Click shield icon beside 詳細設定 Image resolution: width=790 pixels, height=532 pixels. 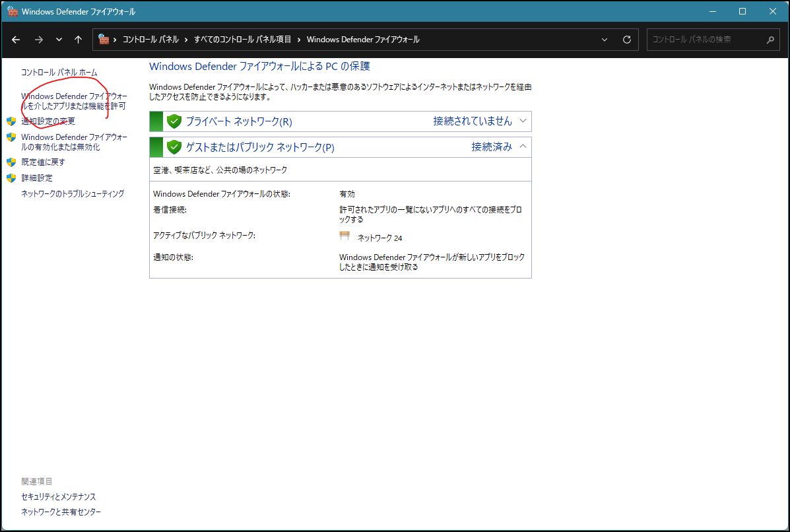[x=11, y=178]
